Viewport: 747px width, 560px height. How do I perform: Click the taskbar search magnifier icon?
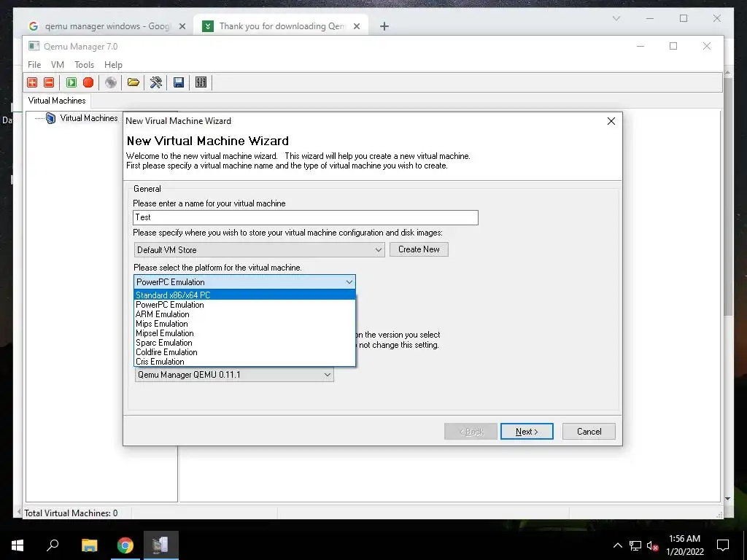[53, 545]
